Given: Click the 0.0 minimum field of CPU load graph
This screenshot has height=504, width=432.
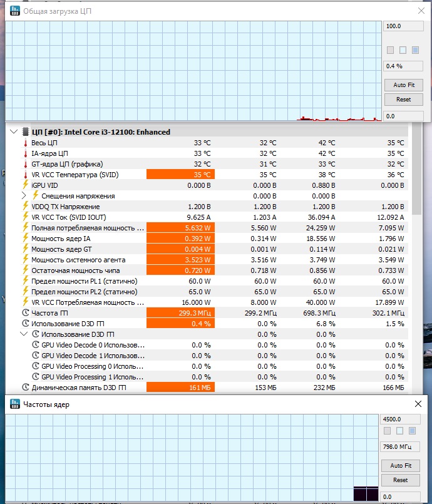Looking at the screenshot, I should point(403,116).
